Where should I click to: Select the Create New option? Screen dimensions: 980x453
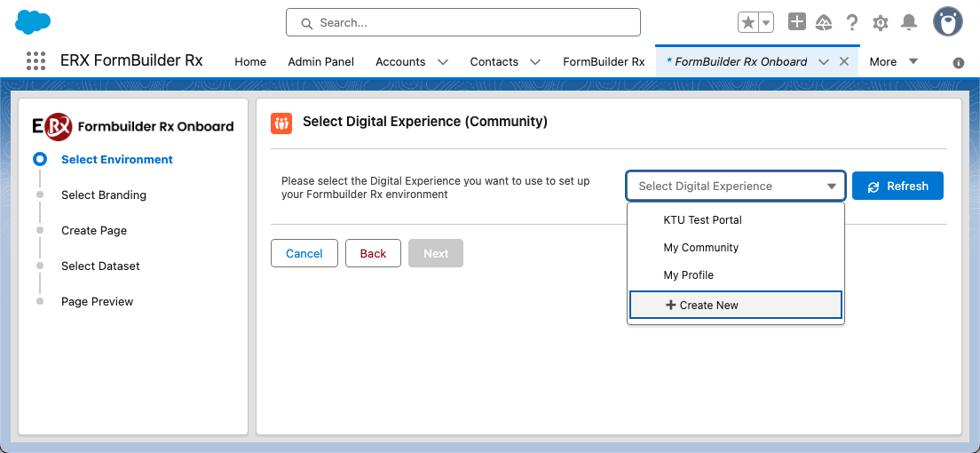click(736, 305)
